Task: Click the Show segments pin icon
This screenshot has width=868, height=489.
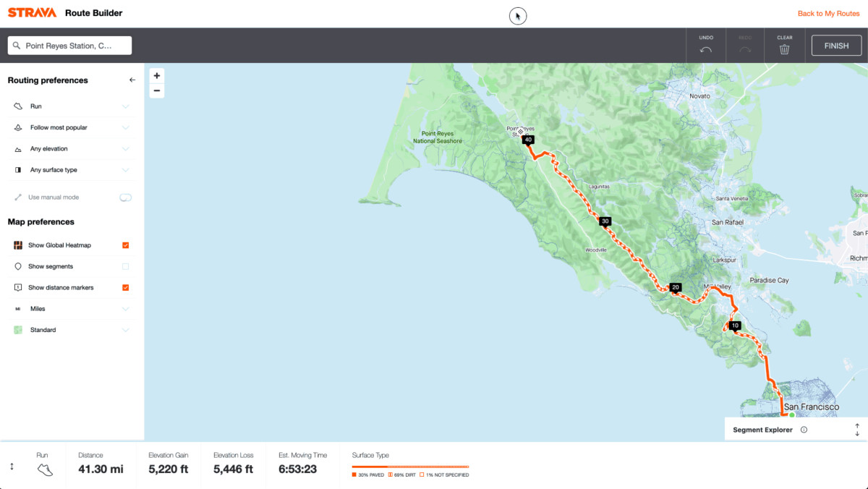Action: [x=18, y=266]
